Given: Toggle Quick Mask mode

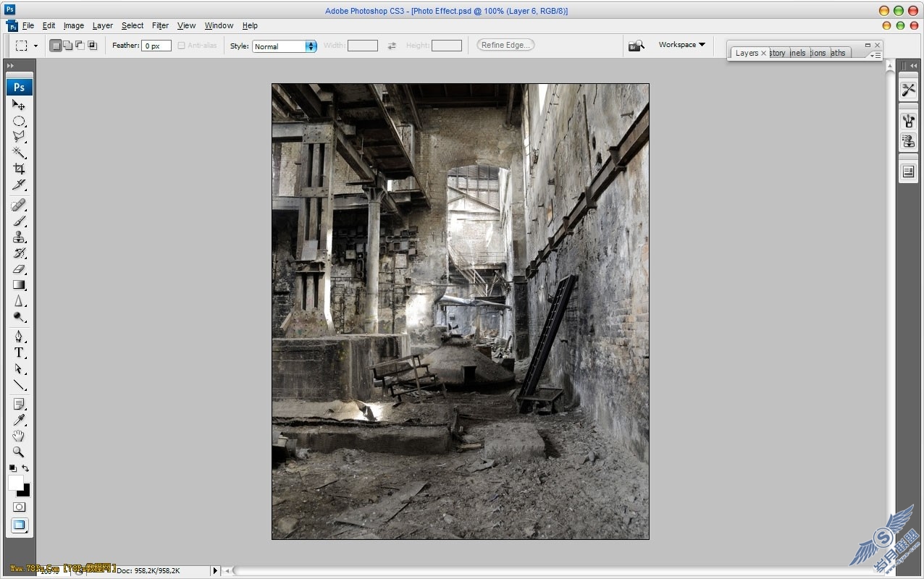Looking at the screenshot, I should 20,507.
